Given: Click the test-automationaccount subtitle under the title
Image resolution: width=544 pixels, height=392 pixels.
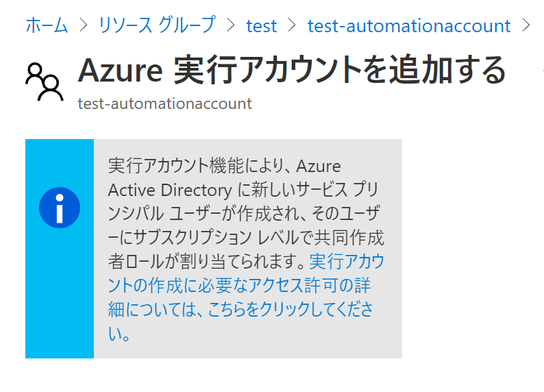Looking at the screenshot, I should (x=165, y=103).
